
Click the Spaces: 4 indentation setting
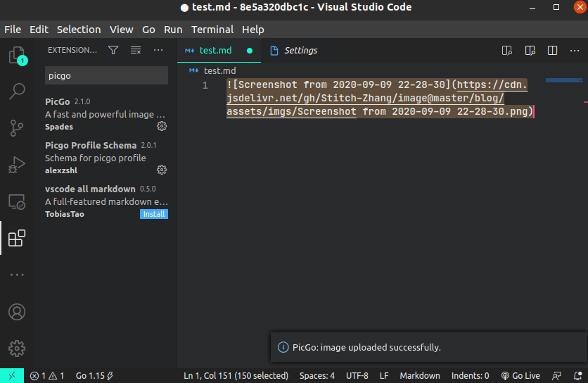coord(317,376)
